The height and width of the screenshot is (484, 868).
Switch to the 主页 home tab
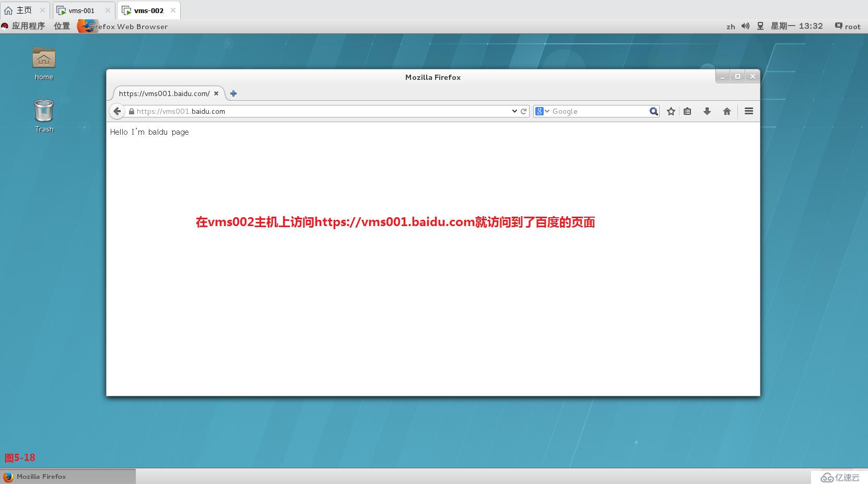pyautogui.click(x=24, y=10)
